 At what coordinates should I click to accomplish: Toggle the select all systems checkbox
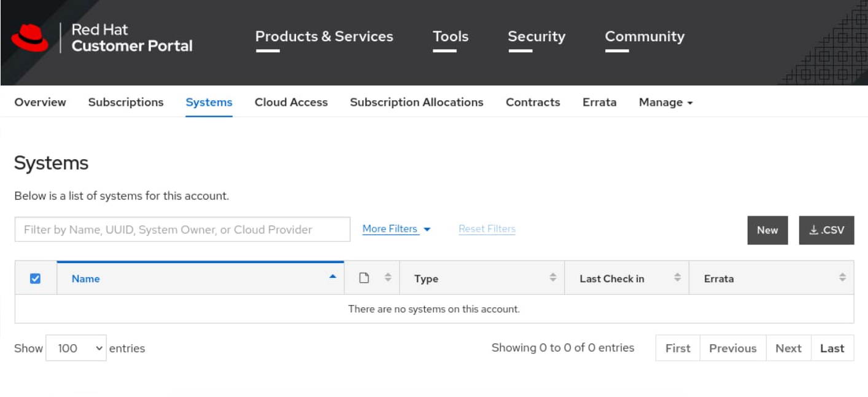[x=36, y=278]
